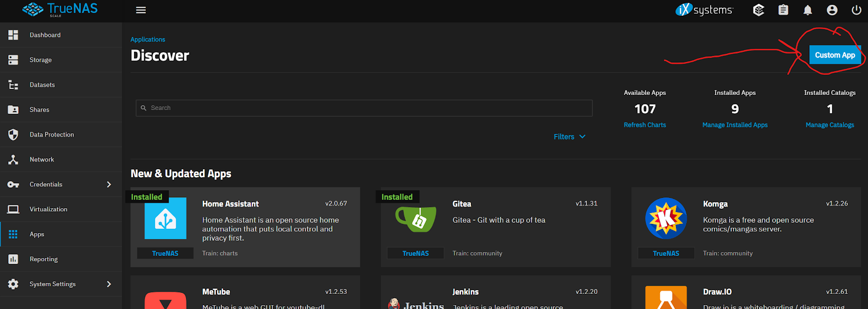The width and height of the screenshot is (868, 309).
Task: Expand the Credentials submenu chevron
Action: pos(109,184)
